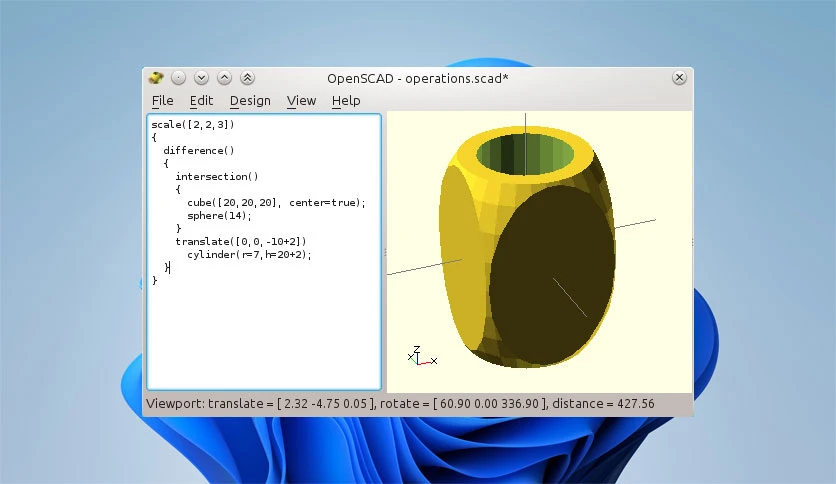Click the splitter handle between editor and viewport

tap(384, 252)
